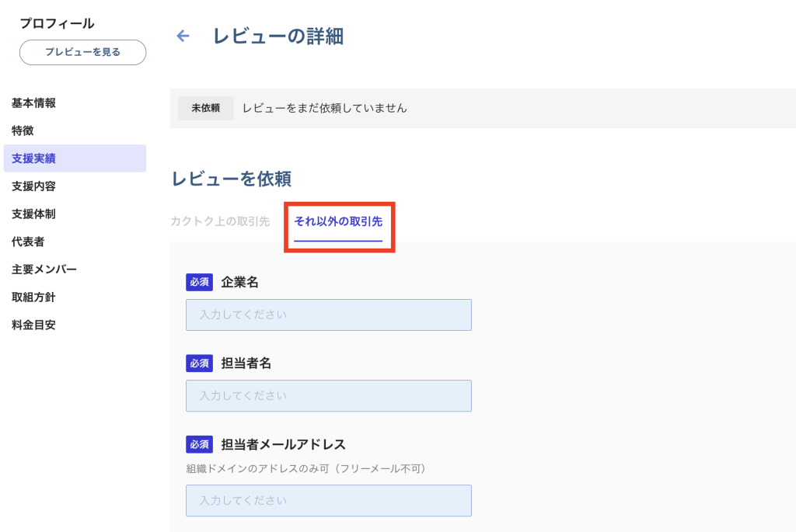Focus the 企業名 input field
The image size is (796, 532).
tap(328, 315)
